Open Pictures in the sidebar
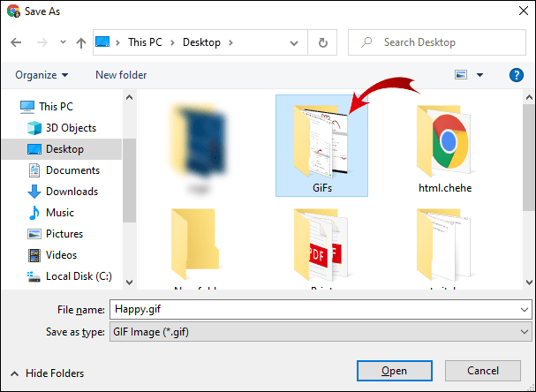 point(55,234)
